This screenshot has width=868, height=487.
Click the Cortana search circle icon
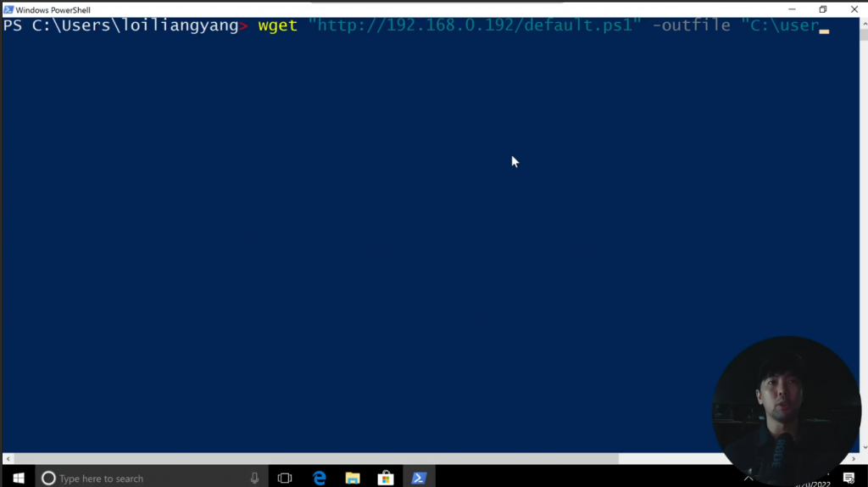48,479
